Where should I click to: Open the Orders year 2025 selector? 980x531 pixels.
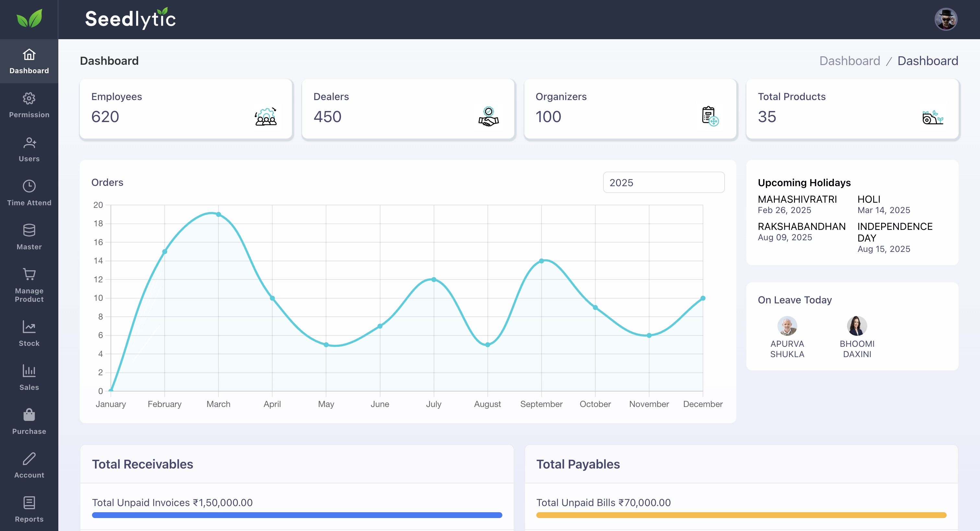[x=663, y=182]
